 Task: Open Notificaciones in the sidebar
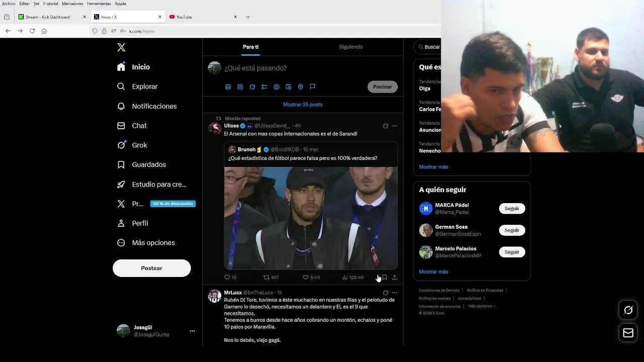[147, 106]
